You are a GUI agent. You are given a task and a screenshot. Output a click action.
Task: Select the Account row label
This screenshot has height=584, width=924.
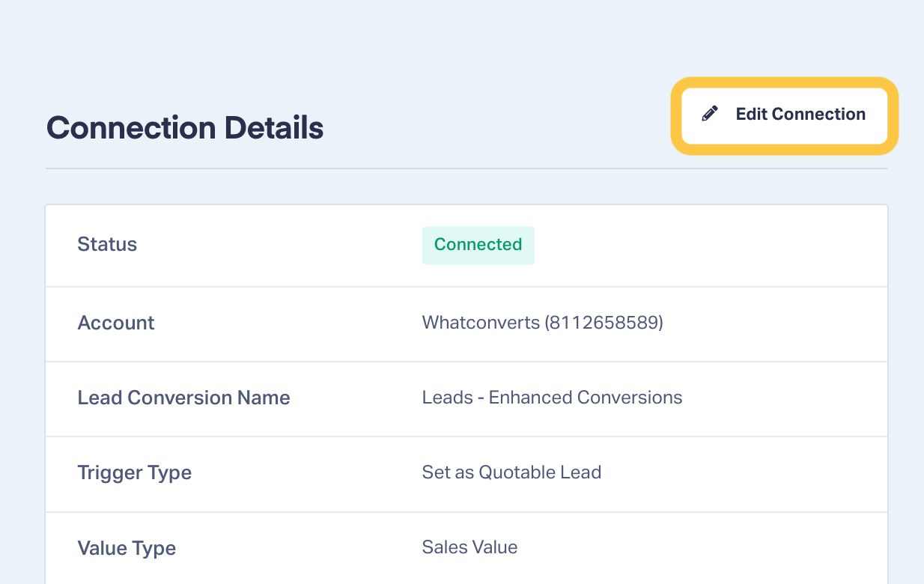click(x=116, y=323)
